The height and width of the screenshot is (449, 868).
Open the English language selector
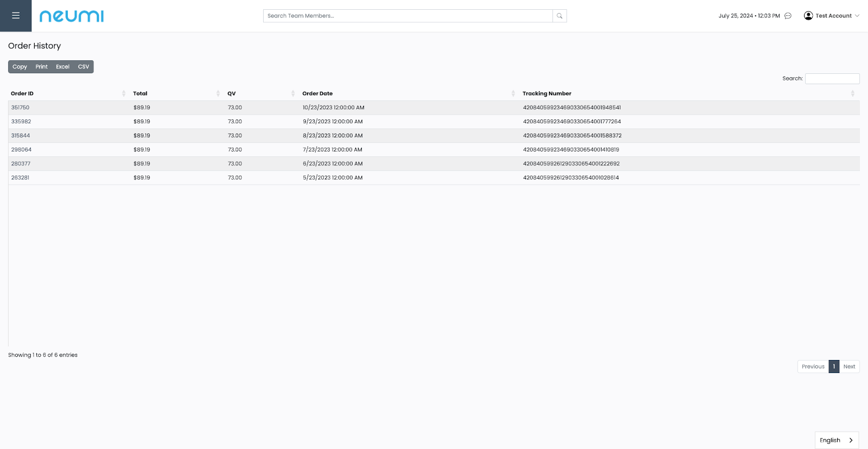point(836,440)
